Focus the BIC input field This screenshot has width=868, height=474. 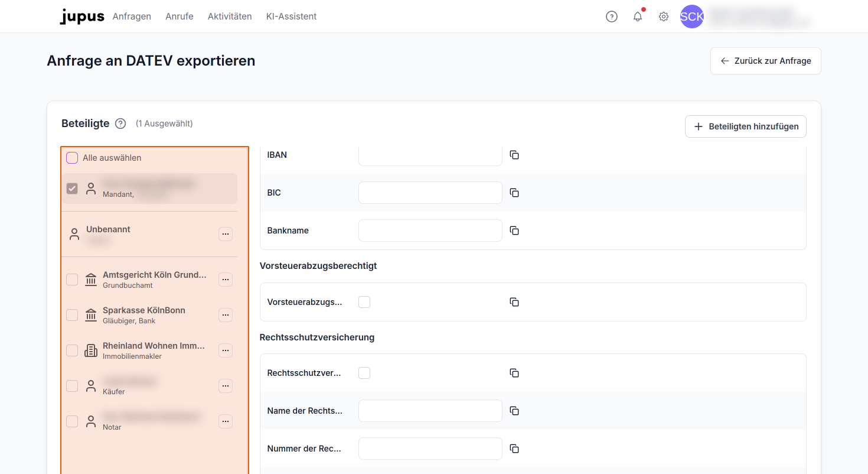(430, 193)
